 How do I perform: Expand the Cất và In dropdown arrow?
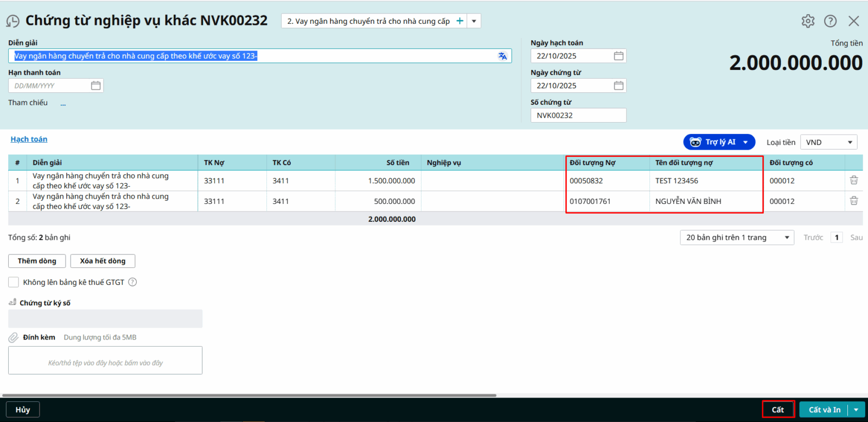tap(856, 410)
